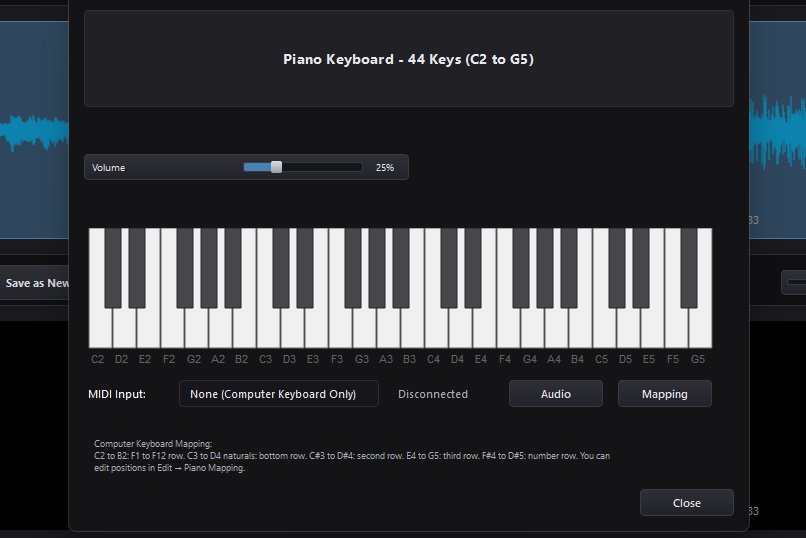Play the black key between C4 and D4
Viewport: 806px width, 538px height.
[x=449, y=268]
